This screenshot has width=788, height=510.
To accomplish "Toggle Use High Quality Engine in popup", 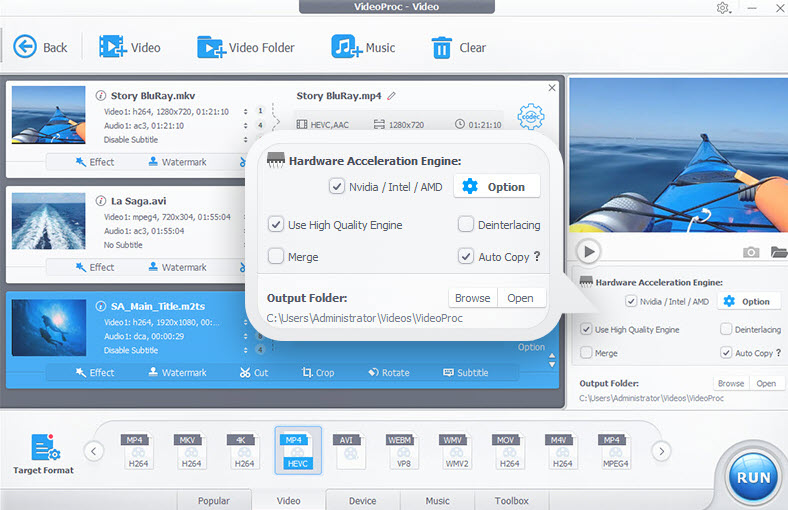I will point(275,225).
